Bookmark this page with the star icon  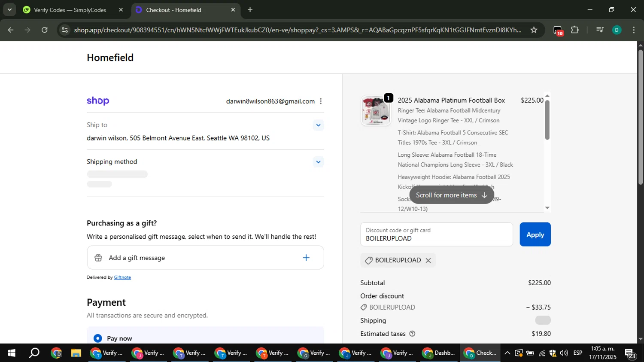(x=534, y=30)
